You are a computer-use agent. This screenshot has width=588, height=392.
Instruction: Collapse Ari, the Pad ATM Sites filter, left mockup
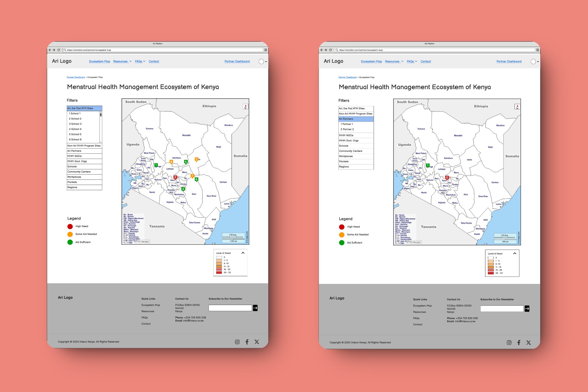coord(85,108)
